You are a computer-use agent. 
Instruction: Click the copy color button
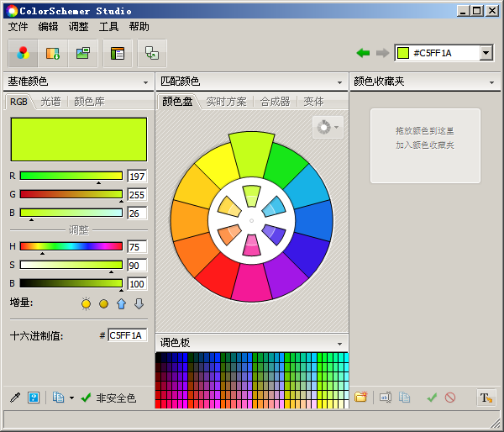point(58,398)
